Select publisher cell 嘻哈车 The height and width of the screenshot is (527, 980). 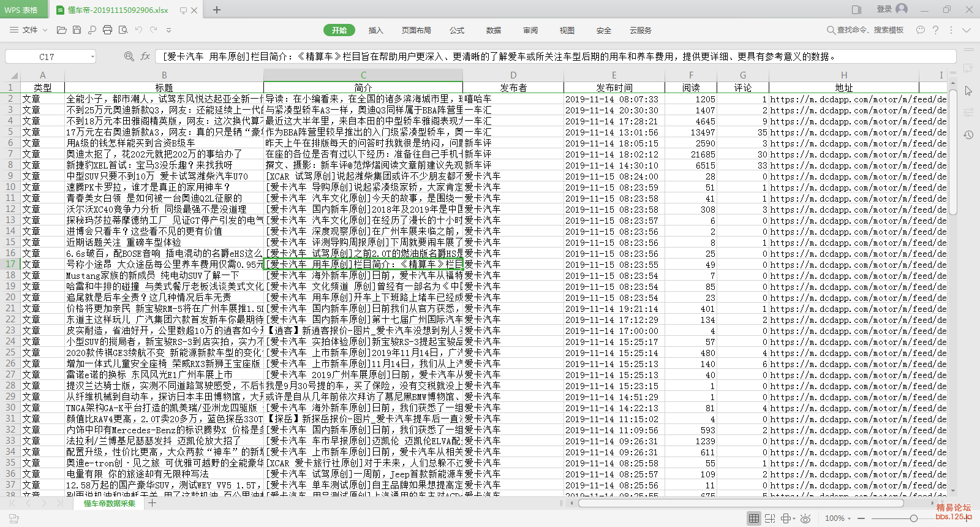(513, 99)
